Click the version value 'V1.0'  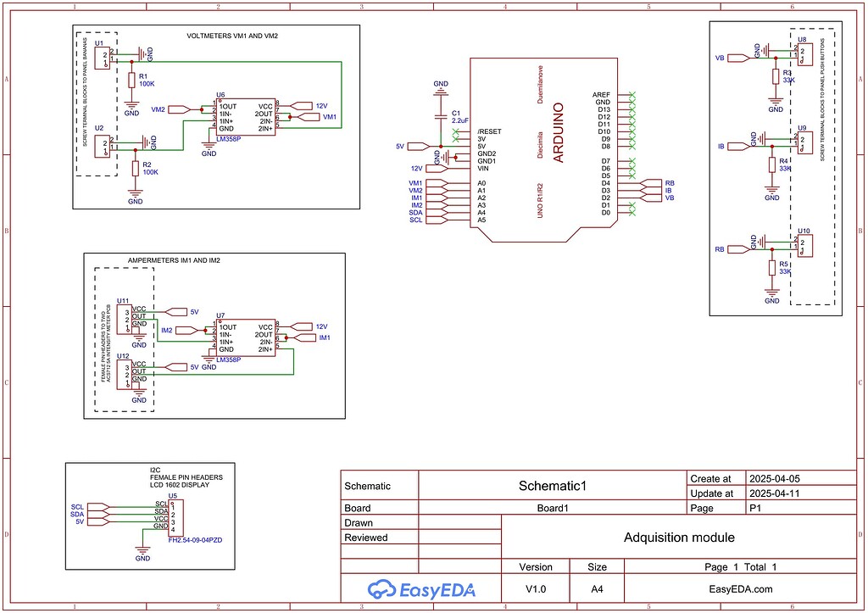(x=536, y=589)
